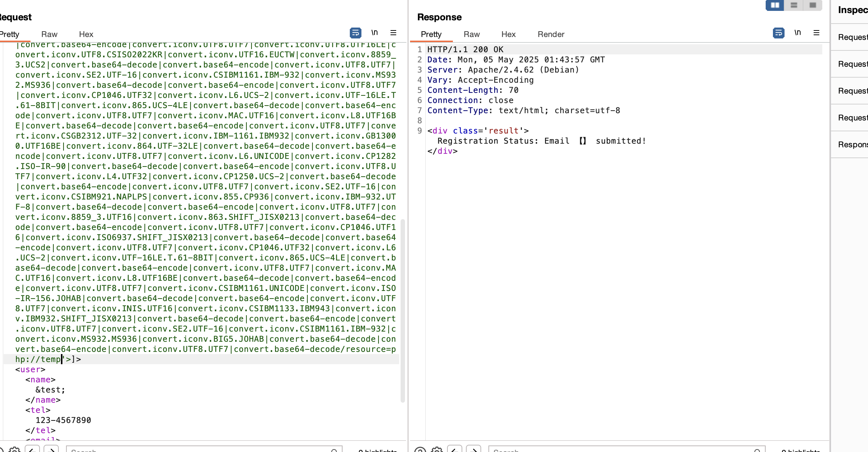868x452 pixels.
Task: Switch Request view to Hex tab
Action: tap(86, 34)
